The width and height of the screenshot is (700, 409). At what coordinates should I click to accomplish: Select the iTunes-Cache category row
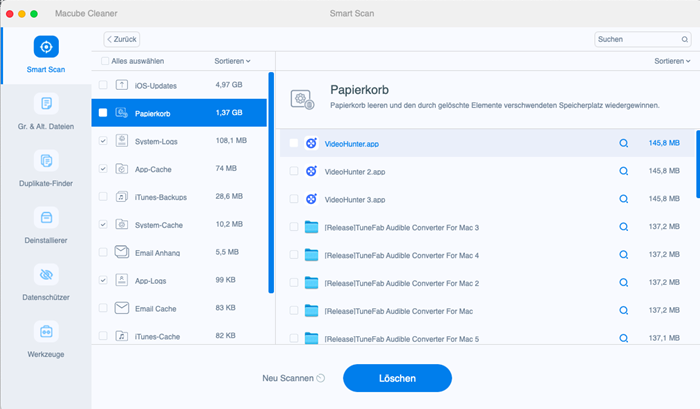pyautogui.click(x=179, y=336)
